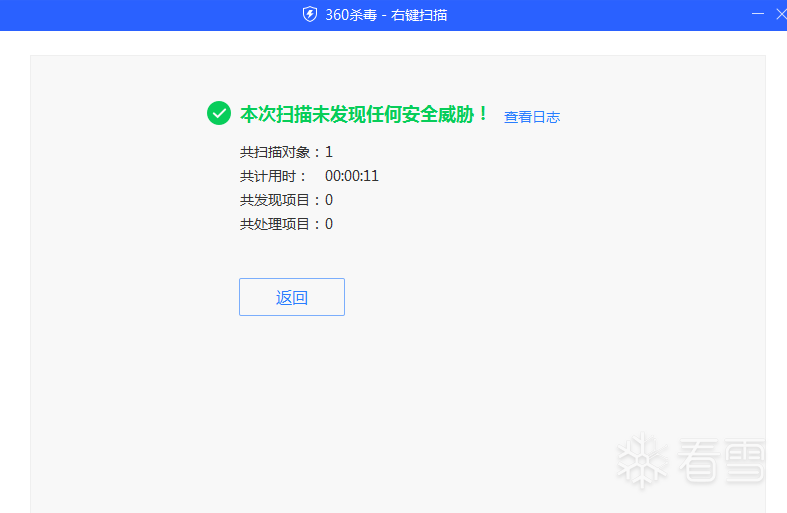The width and height of the screenshot is (787, 513).
Task: Select the 本次扫描未发现任何安全威胁 headline
Action: (x=364, y=114)
